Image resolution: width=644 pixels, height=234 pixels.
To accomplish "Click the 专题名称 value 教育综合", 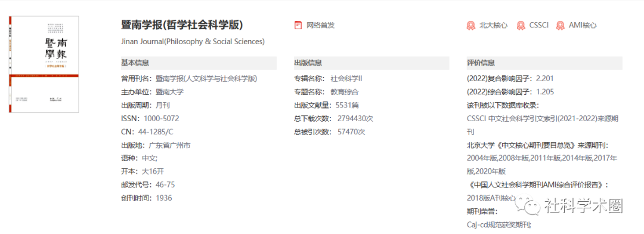I will click(x=344, y=92).
